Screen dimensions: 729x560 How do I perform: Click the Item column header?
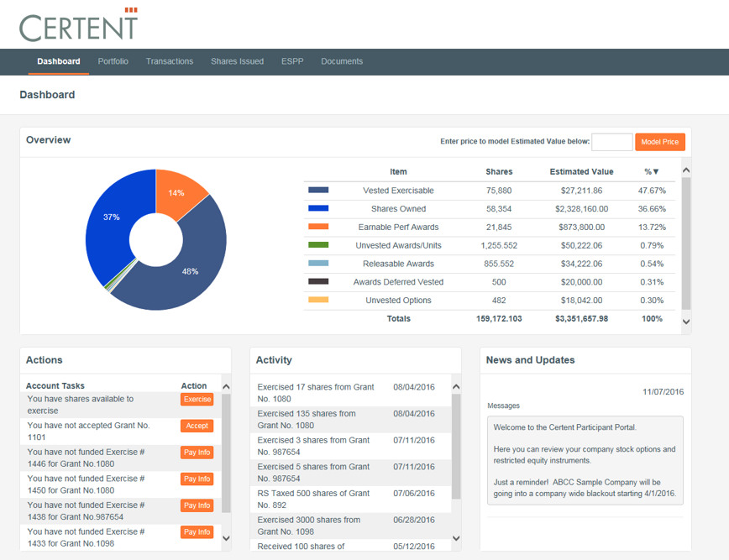398,171
